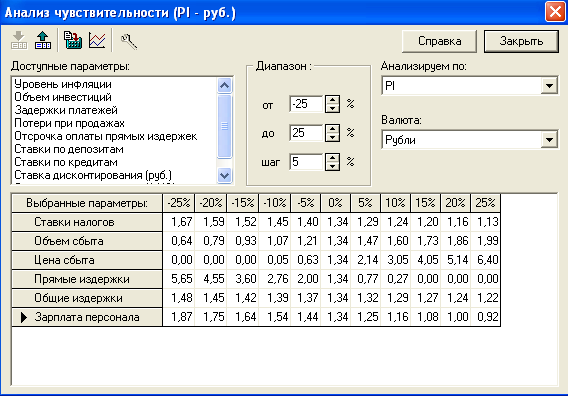Click the -25% column header
This screenshot has height=396, width=568.
pyautogui.click(x=179, y=203)
